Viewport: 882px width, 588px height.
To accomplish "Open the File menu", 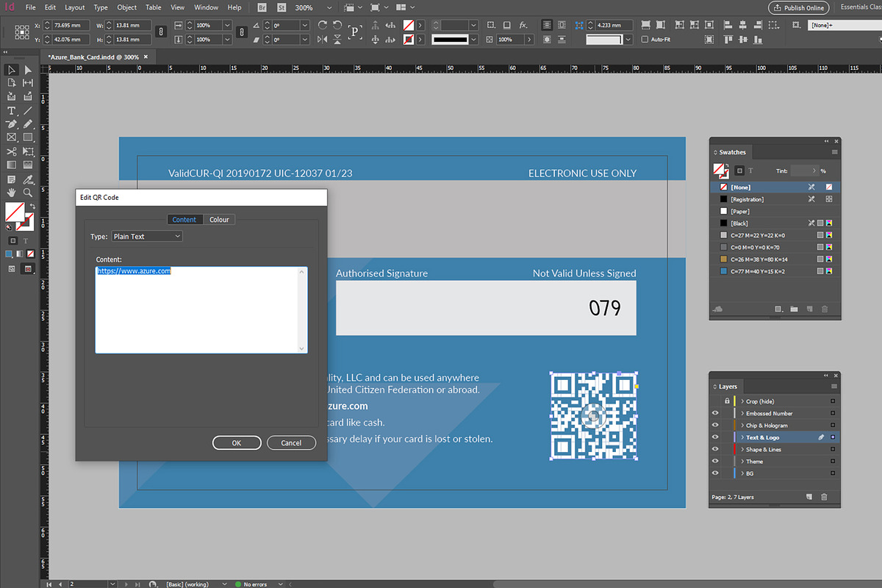I will click(x=30, y=7).
